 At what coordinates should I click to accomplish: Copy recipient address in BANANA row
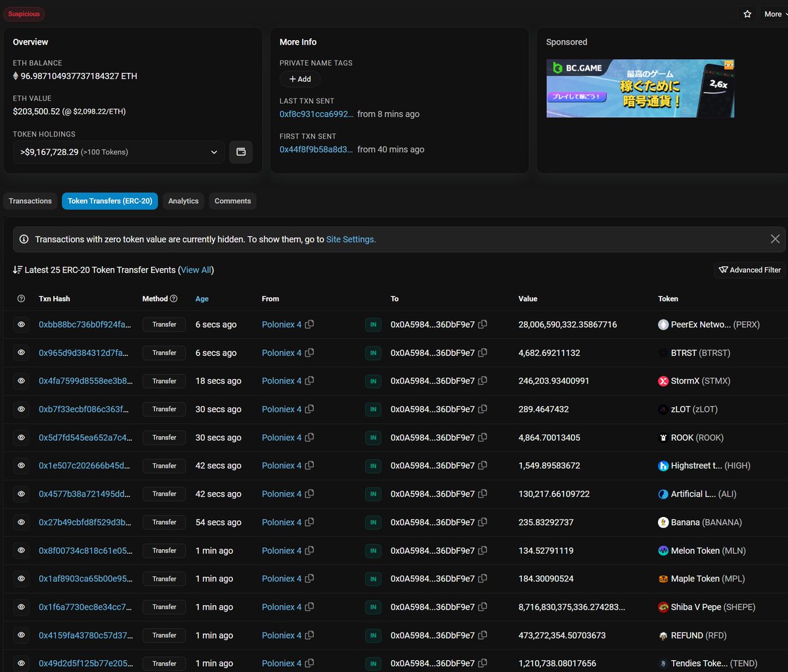point(483,522)
